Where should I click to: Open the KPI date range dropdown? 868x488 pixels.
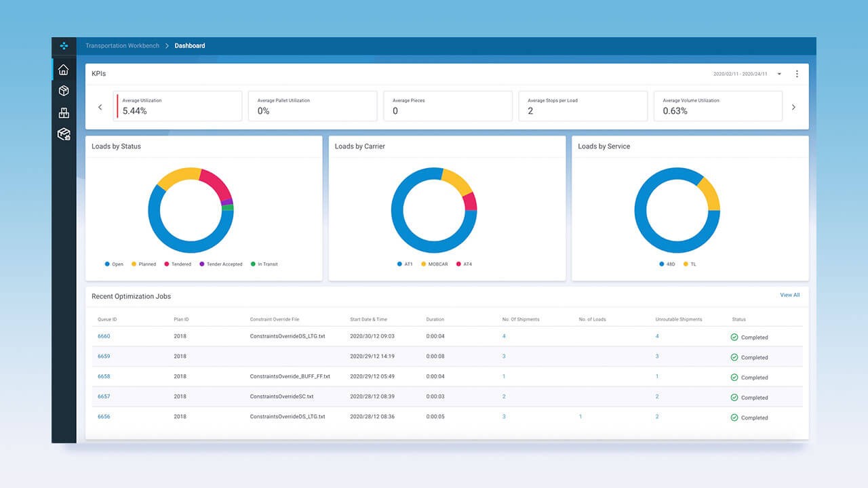778,74
